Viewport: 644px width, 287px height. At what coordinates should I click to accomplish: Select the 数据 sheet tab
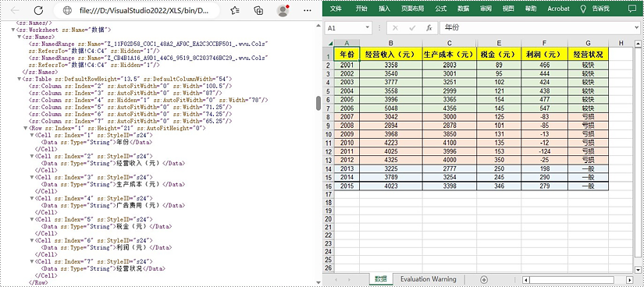click(x=380, y=279)
